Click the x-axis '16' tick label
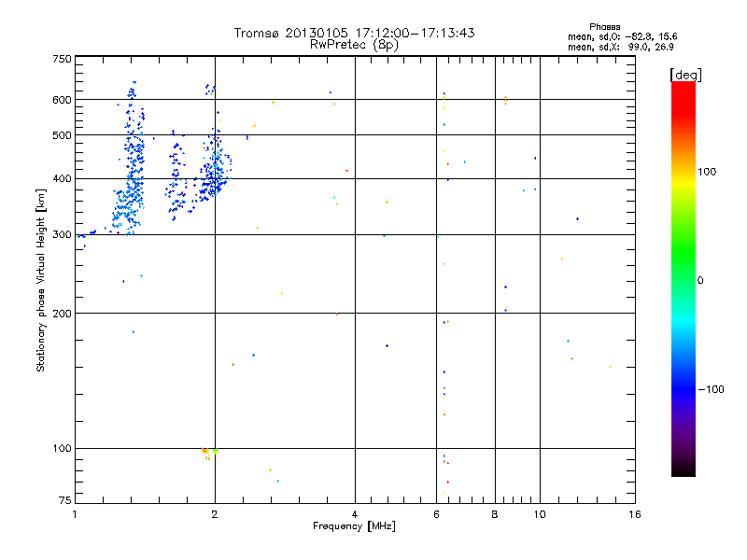 [x=635, y=514]
